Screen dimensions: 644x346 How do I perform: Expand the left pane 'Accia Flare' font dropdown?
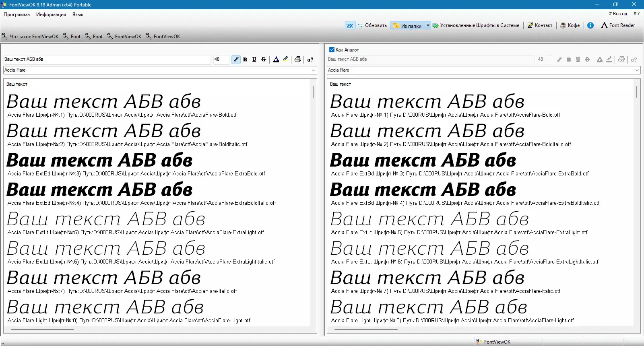pyautogui.click(x=313, y=70)
